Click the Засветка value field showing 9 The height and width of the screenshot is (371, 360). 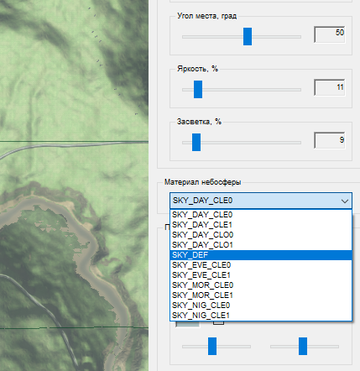329,140
